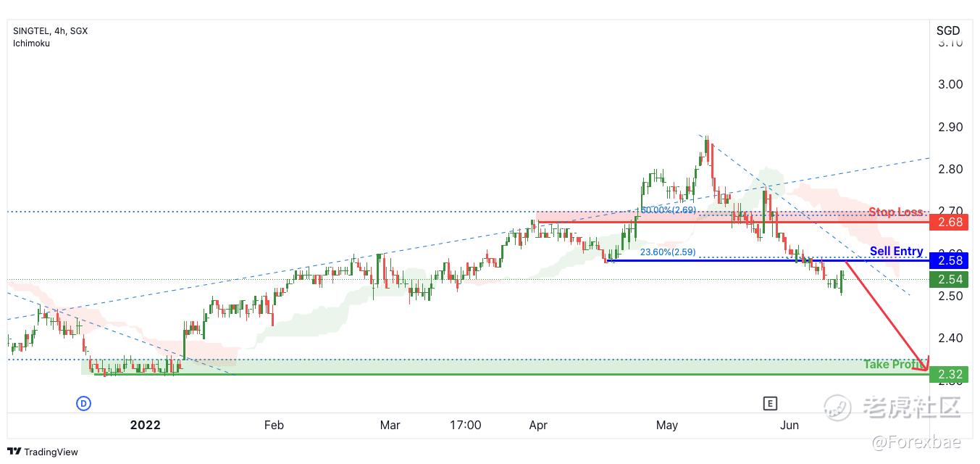
Task: Select the Take Profit 2.32 price tag
Action: tap(949, 374)
